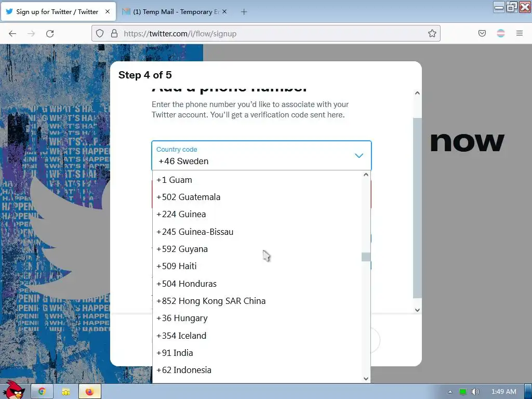Image resolution: width=532 pixels, height=399 pixels.
Task: Open Firefox account avatar menu
Action: [501, 33]
